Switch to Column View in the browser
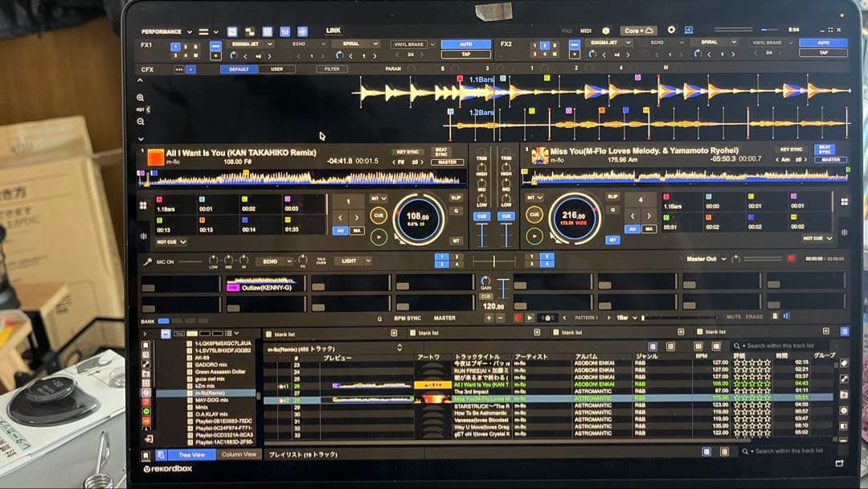868x489 pixels. click(x=240, y=454)
